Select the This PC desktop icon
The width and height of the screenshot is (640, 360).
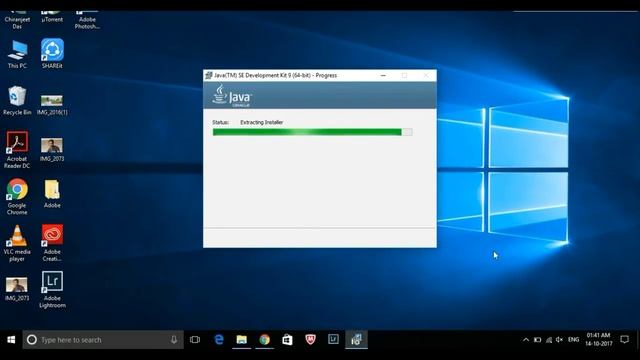point(17,54)
